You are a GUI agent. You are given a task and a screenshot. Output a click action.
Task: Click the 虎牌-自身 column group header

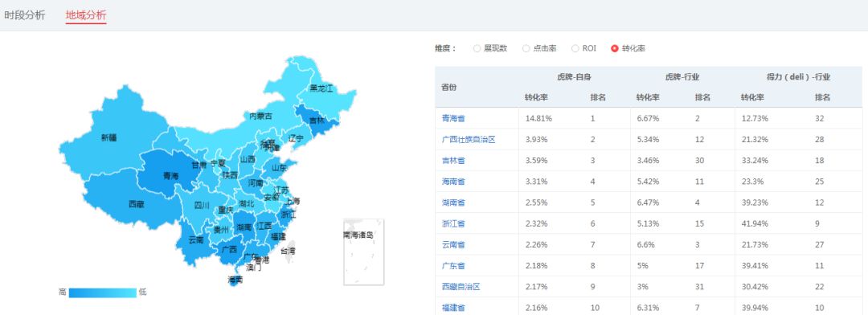pyautogui.click(x=574, y=77)
